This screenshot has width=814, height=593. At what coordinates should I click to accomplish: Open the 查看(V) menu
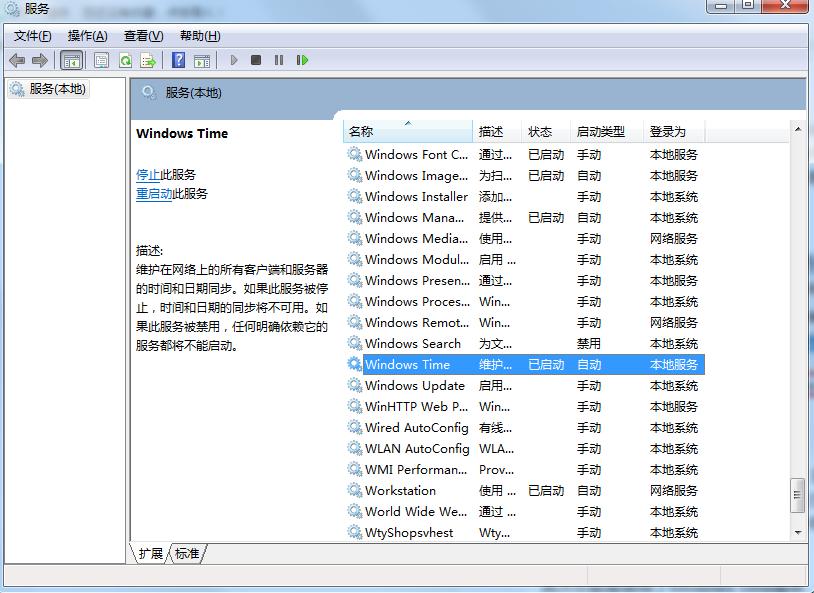[x=143, y=36]
